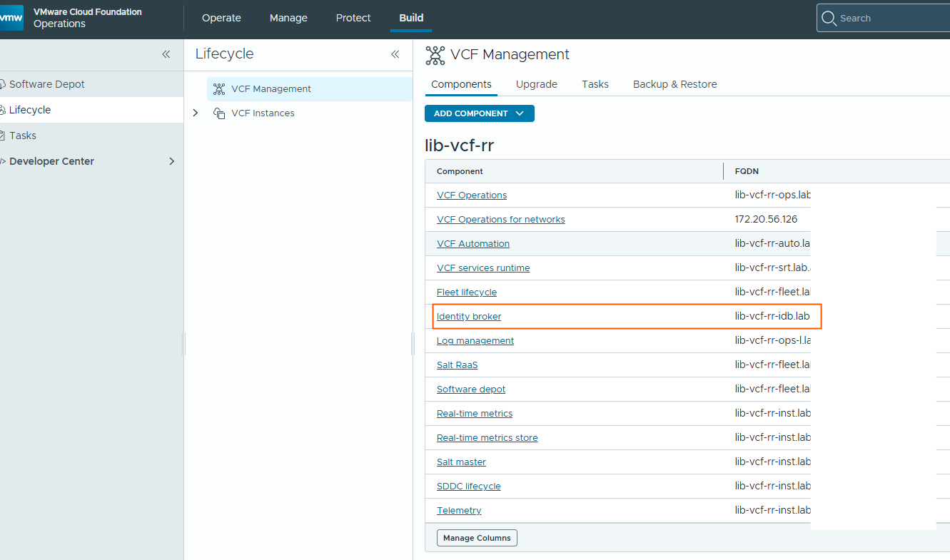Viewport: 950px width, 560px height.
Task: Collapse the left navigation with double-chevron icon
Action: coord(166,54)
